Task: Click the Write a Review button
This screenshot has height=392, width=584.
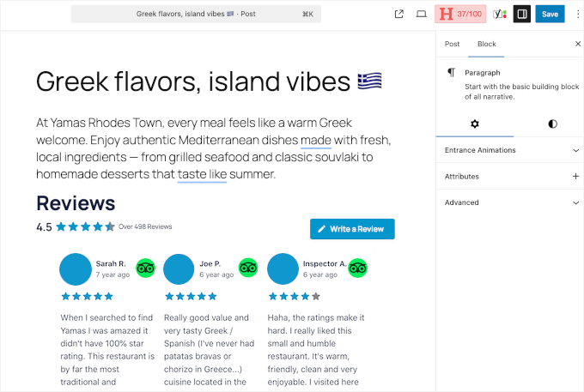Action: tap(352, 229)
